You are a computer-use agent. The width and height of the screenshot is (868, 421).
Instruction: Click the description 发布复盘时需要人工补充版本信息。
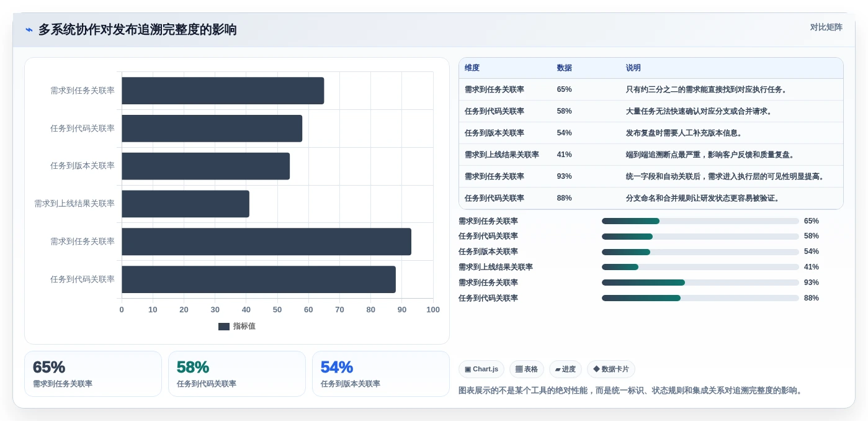(x=684, y=133)
